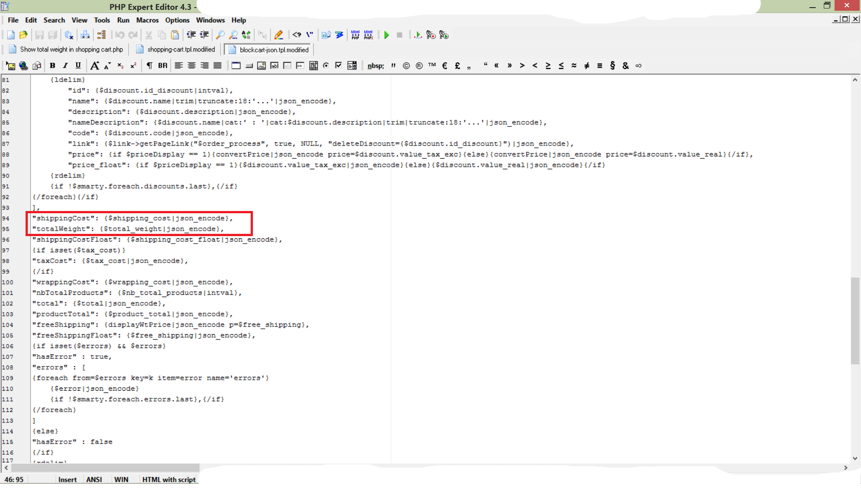Click the vertical scrollbar down arrow

coord(855,458)
